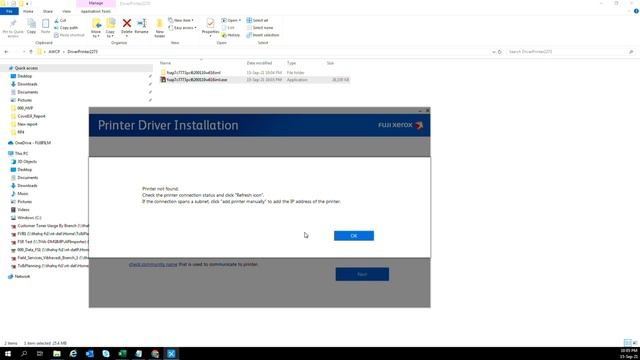Select Quick access in navigation pane
The width and height of the screenshot is (640, 360).
point(27,68)
